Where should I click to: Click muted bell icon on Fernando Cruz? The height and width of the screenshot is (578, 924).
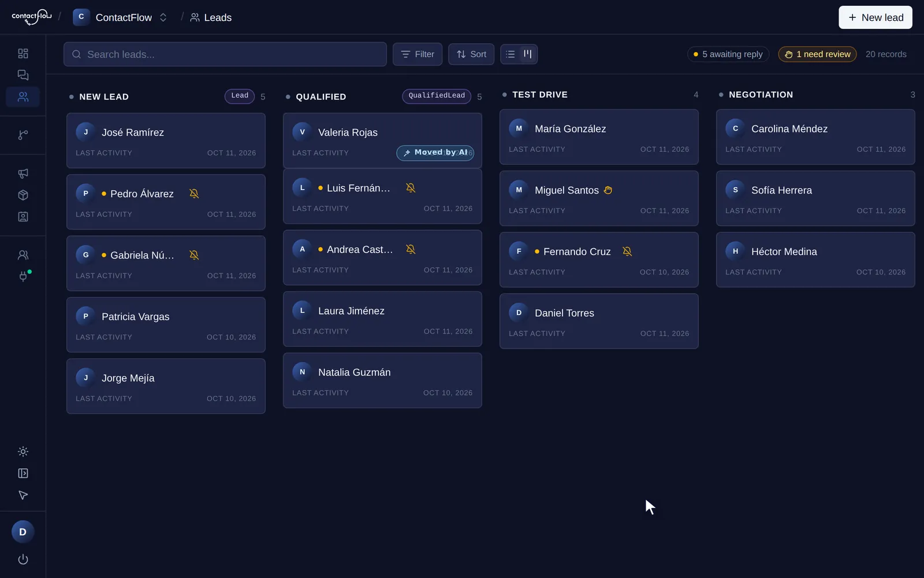[x=627, y=251]
